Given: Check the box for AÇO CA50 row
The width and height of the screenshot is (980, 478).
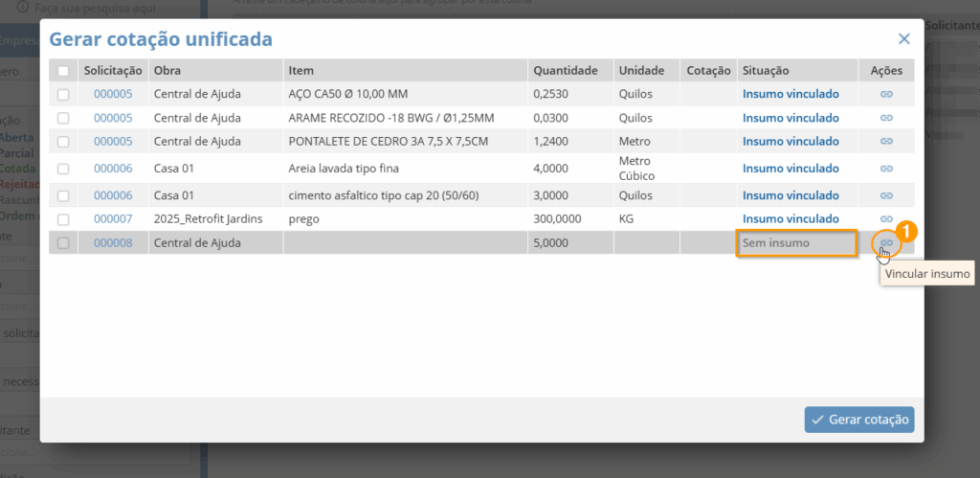Looking at the screenshot, I should click(x=63, y=94).
